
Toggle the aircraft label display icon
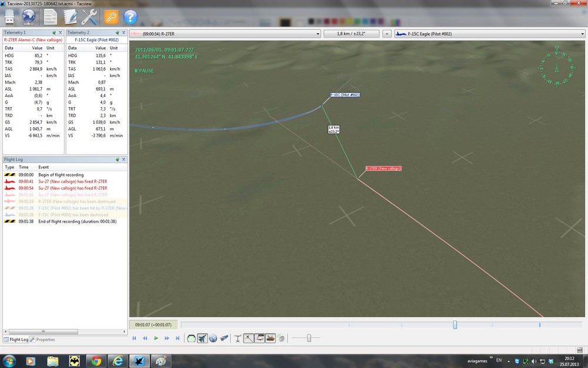pos(259,339)
